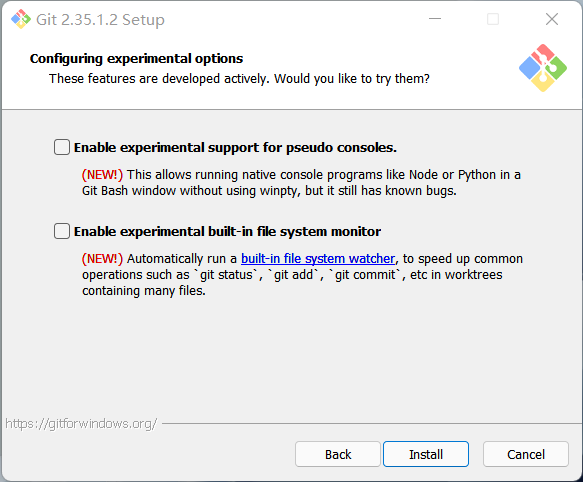This screenshot has height=482, width=583.
Task: Click the gitforwindows.org URL text
Action: pos(81,424)
